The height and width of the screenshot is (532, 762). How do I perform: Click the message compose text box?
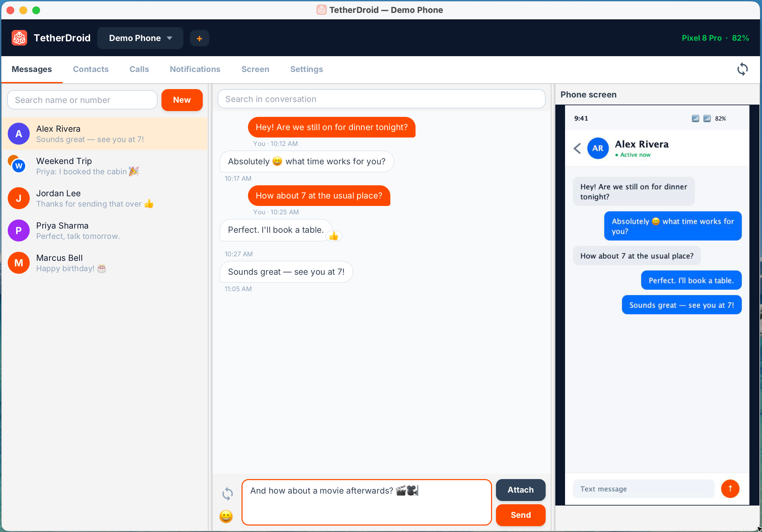coord(366,502)
